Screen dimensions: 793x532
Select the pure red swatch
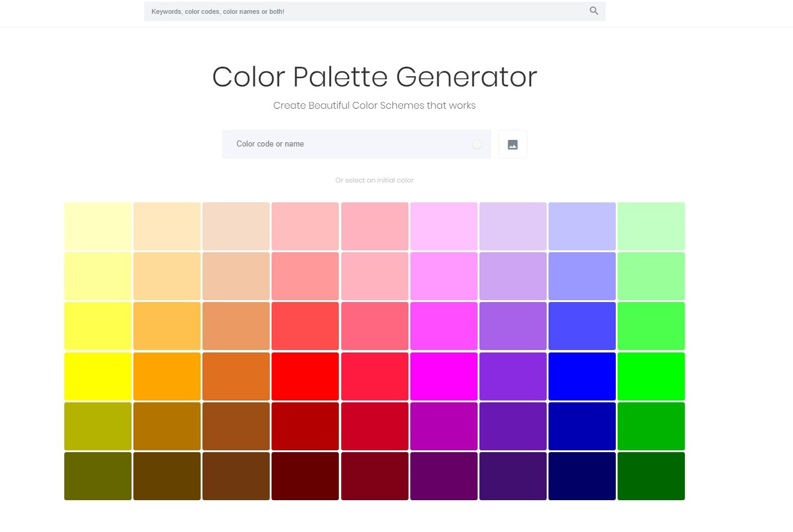coord(305,376)
